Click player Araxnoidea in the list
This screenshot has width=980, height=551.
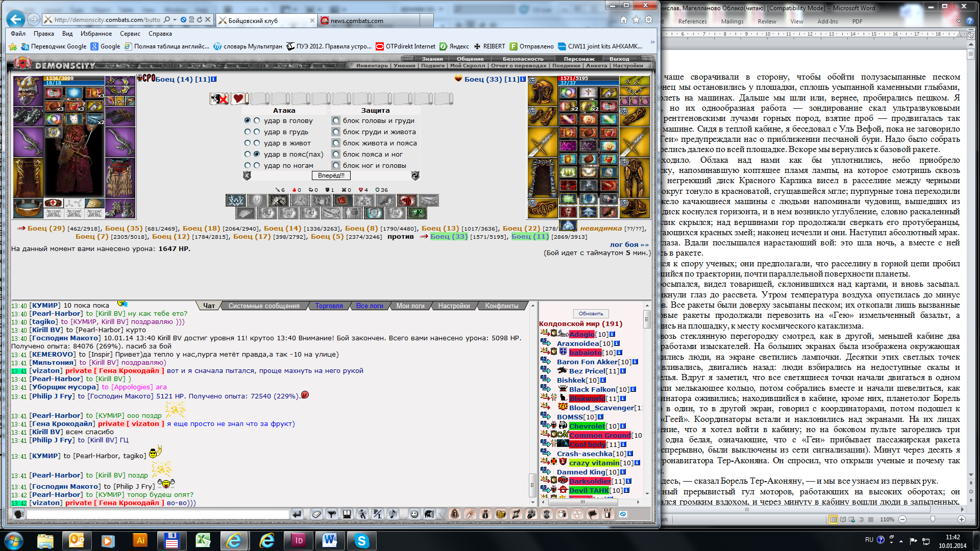pyautogui.click(x=578, y=343)
